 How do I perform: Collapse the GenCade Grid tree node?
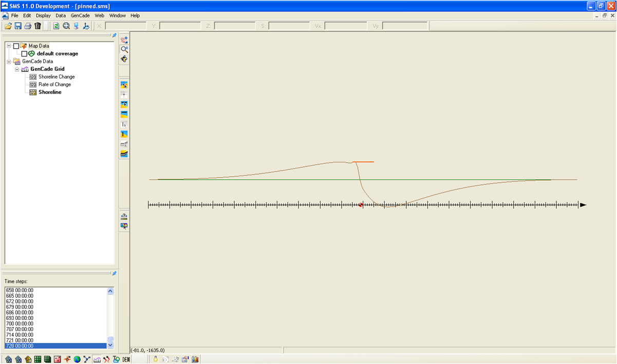[x=17, y=69]
